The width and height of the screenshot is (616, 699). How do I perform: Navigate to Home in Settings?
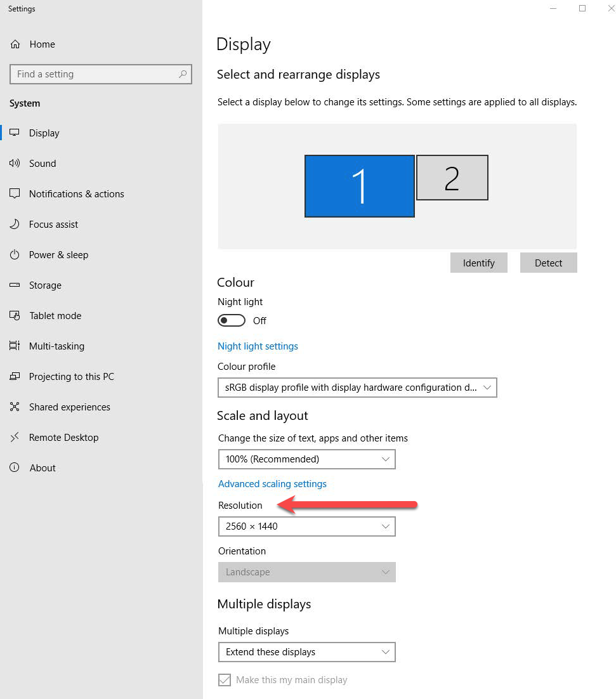pos(42,44)
